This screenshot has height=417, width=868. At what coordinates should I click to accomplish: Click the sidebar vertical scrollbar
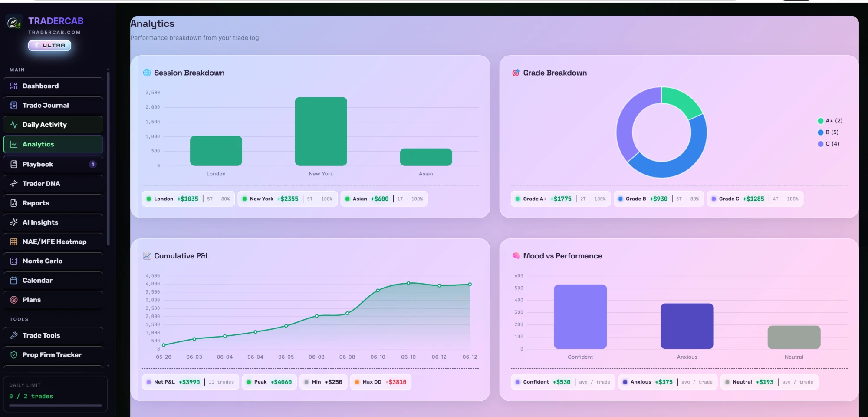(108, 159)
